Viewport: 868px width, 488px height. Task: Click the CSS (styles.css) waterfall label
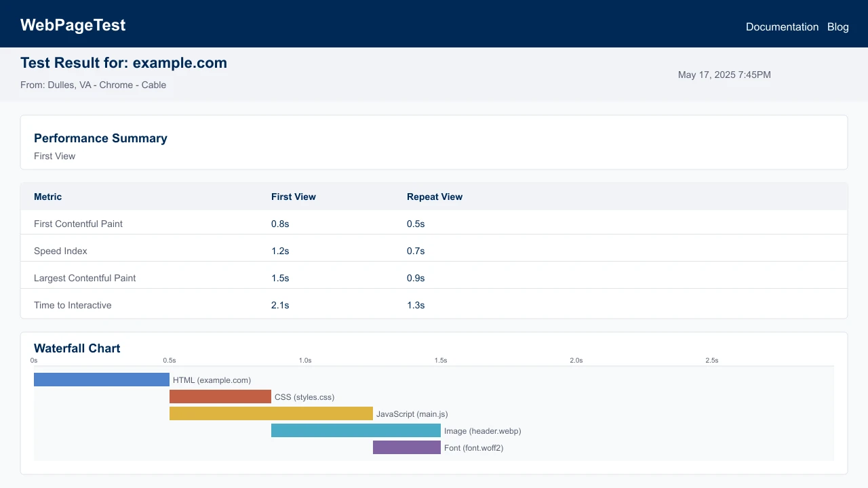click(x=304, y=397)
